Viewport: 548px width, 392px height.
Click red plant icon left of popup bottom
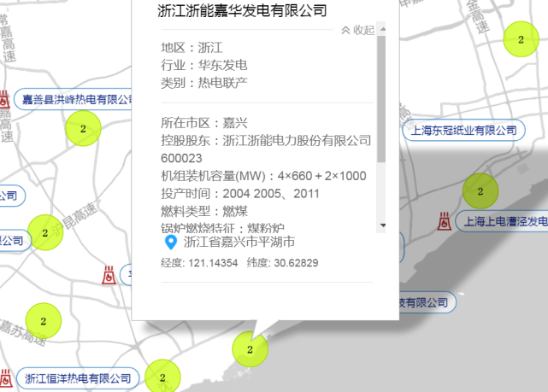109,275
